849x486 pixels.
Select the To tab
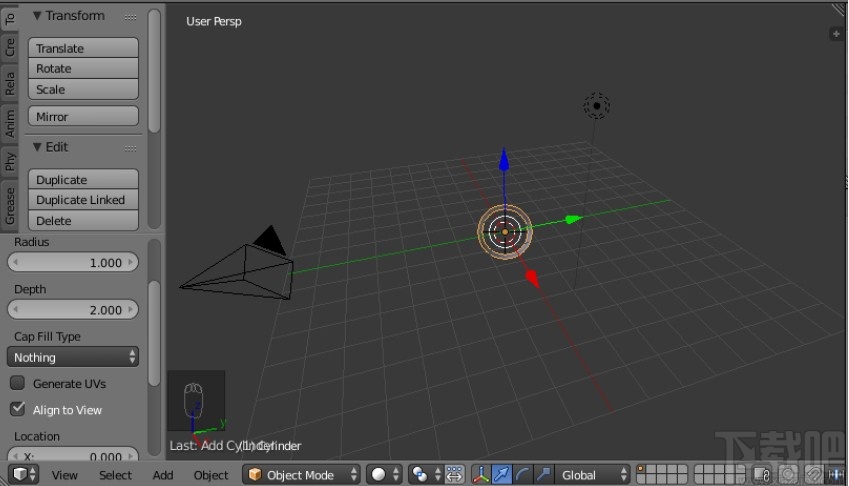click(9, 19)
